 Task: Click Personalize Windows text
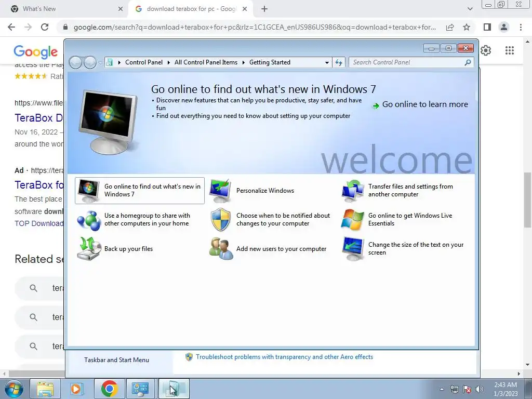tap(265, 191)
